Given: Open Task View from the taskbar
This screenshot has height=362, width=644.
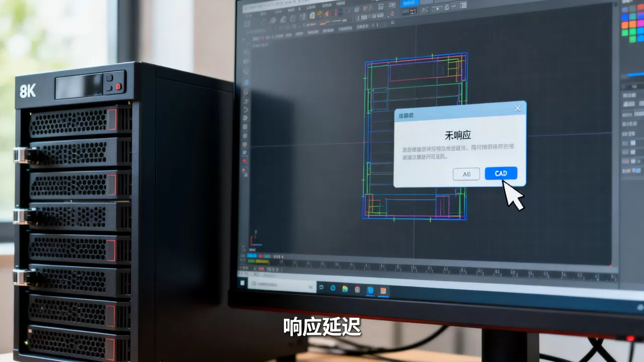Looking at the screenshot, I should pyautogui.click(x=323, y=288).
